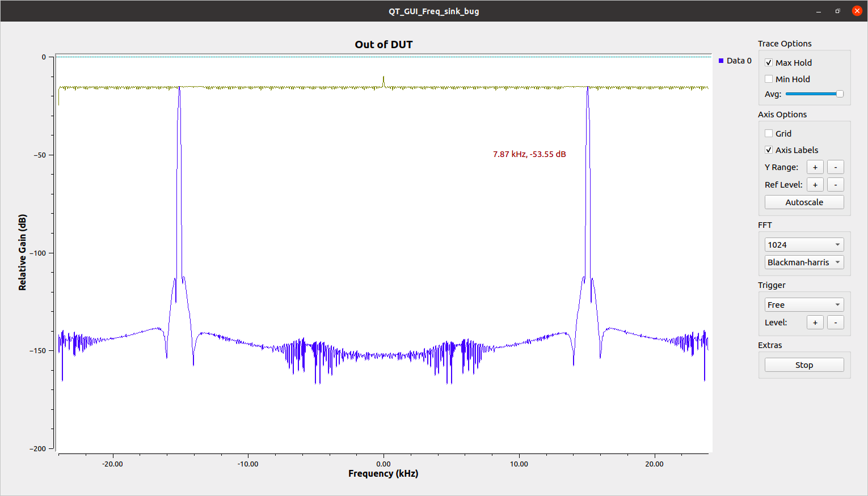868x496 pixels.
Task: Lower the Ref Level using its - button
Action: coord(835,184)
